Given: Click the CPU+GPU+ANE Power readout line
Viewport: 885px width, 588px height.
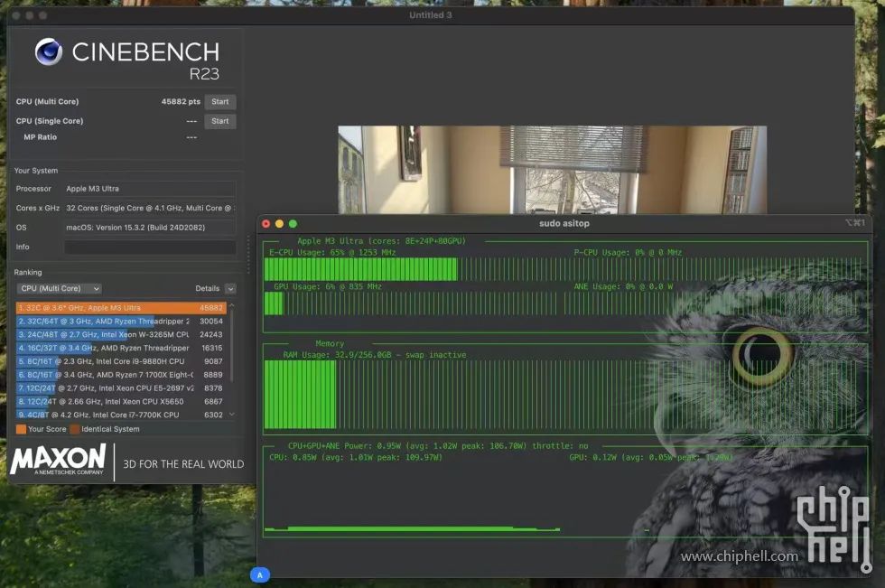Looking at the screenshot, I should click(438, 446).
